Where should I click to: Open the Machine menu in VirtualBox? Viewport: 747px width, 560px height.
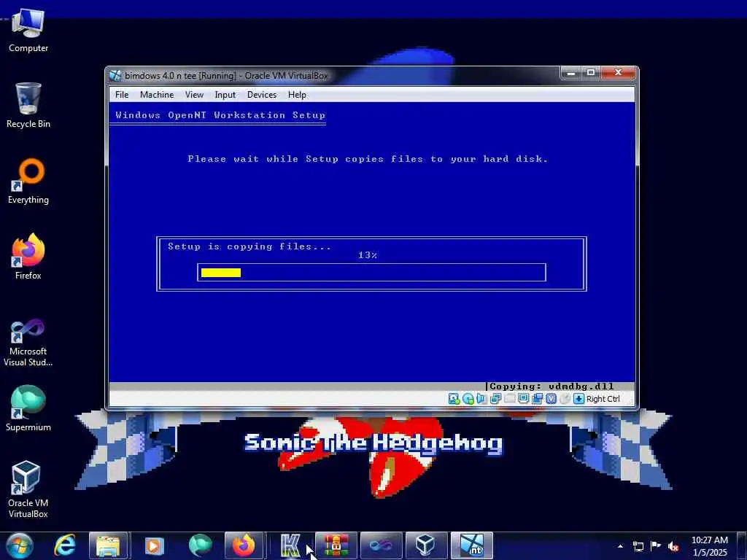coord(157,95)
